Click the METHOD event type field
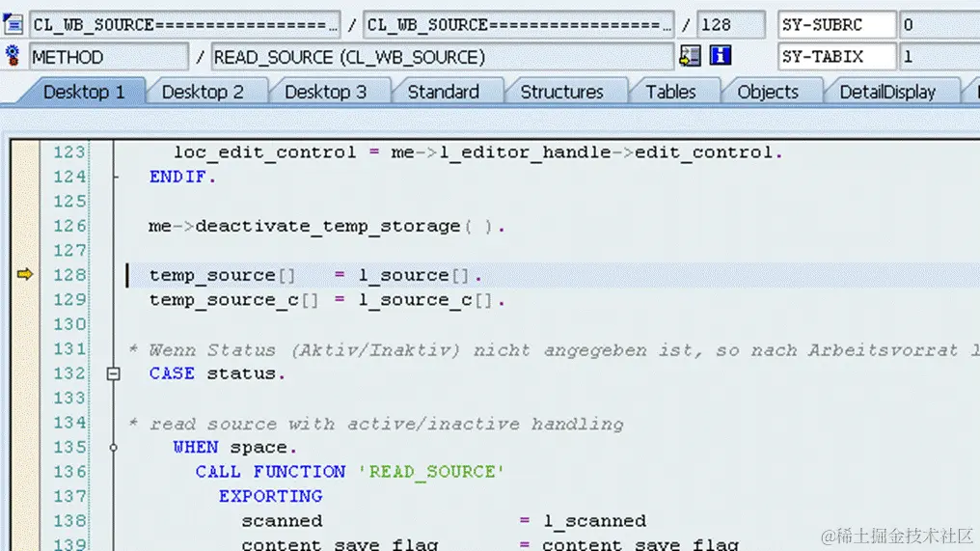Screen dimensions: 980x551 click(x=108, y=57)
